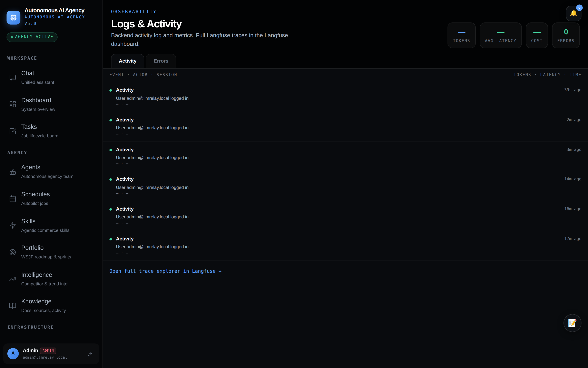Click the Tokens metric card
Screen dimensions: 588x368
(x=461, y=35)
